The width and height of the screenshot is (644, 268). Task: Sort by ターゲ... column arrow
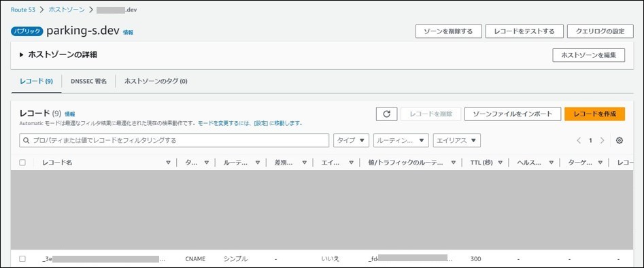[600, 163]
